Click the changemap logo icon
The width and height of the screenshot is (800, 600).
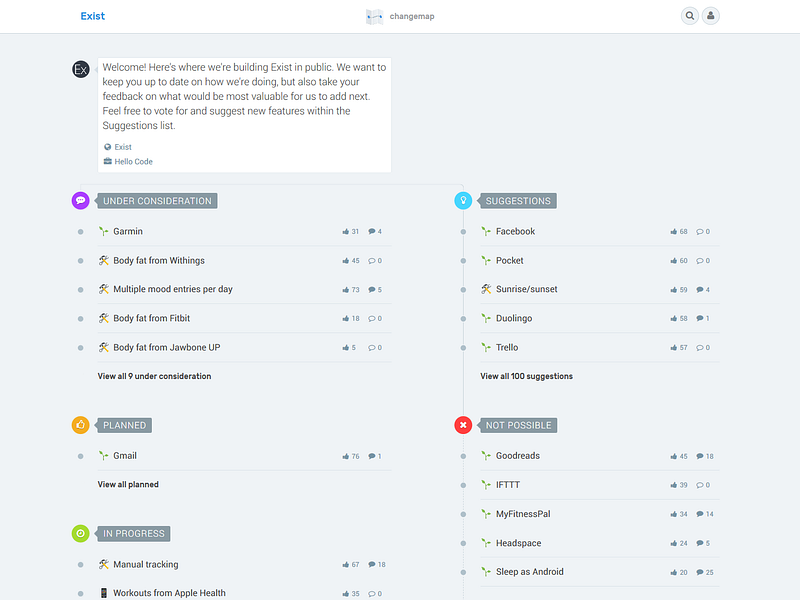374,16
